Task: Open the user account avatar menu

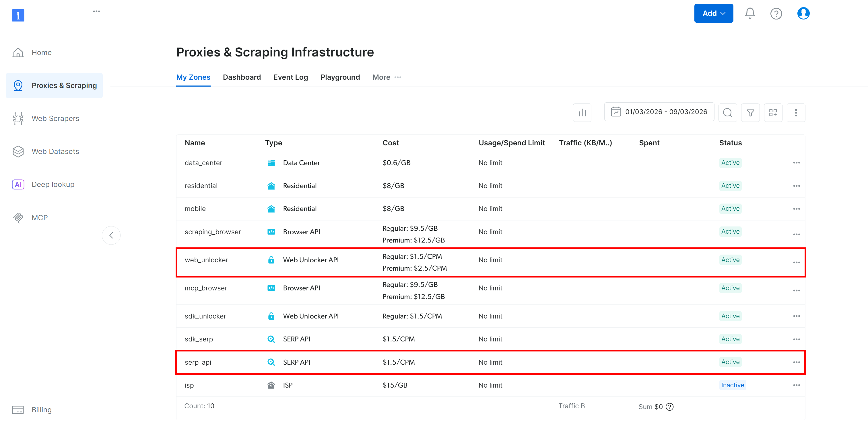Action: pos(803,13)
